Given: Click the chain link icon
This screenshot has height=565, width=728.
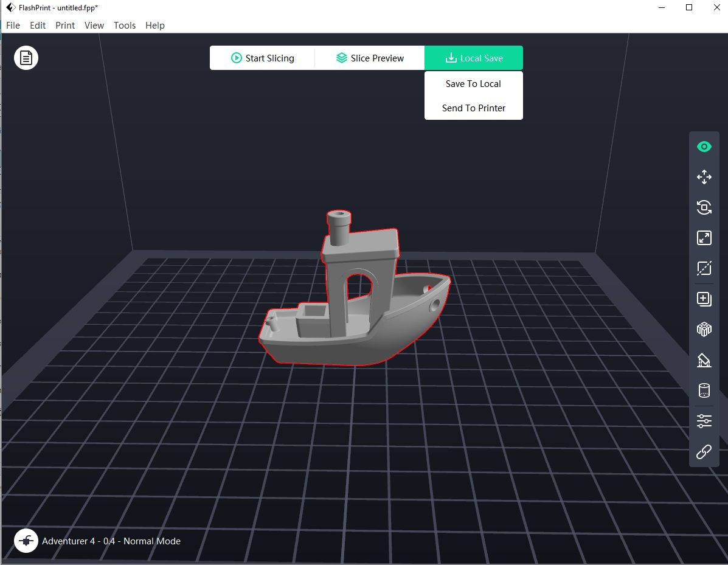Looking at the screenshot, I should click(x=704, y=452).
